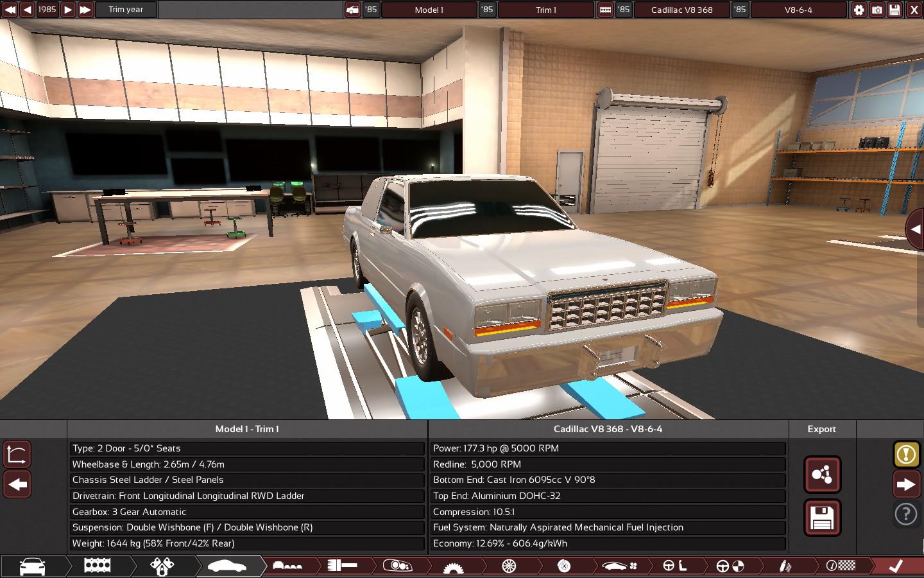Open the car model tab in bottom bar
The image size is (924, 578).
[x=32, y=566]
